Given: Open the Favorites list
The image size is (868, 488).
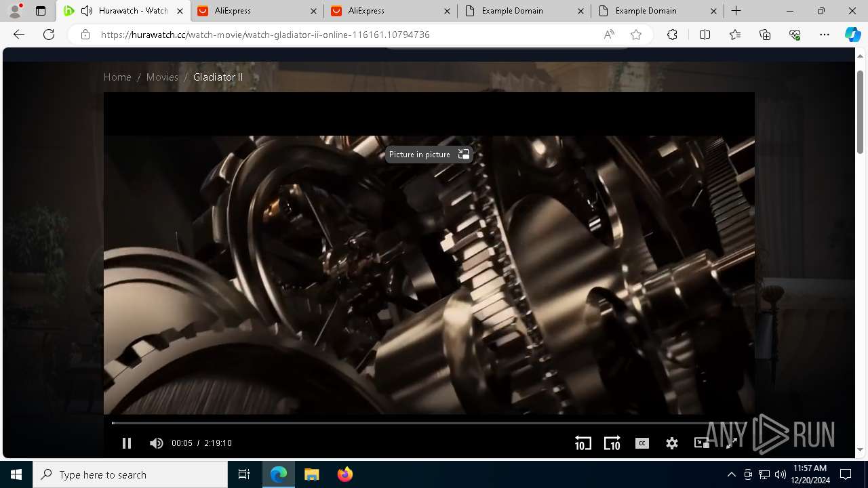Looking at the screenshot, I should (735, 35).
